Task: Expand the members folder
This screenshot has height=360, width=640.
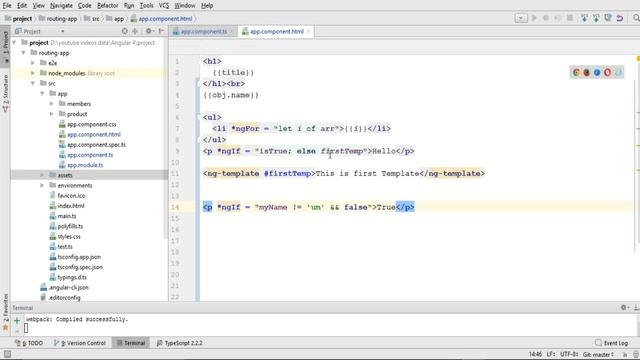Action: [x=51, y=104]
